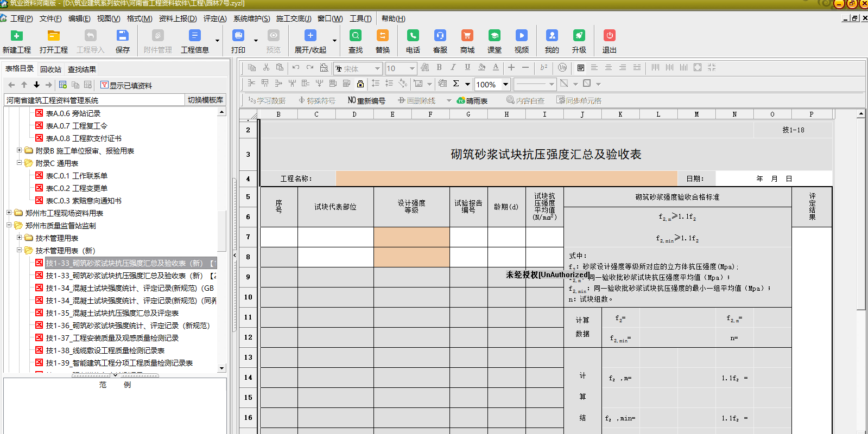The image size is (868, 434).
Task: Switch to the 回收站 tab
Action: (x=50, y=69)
